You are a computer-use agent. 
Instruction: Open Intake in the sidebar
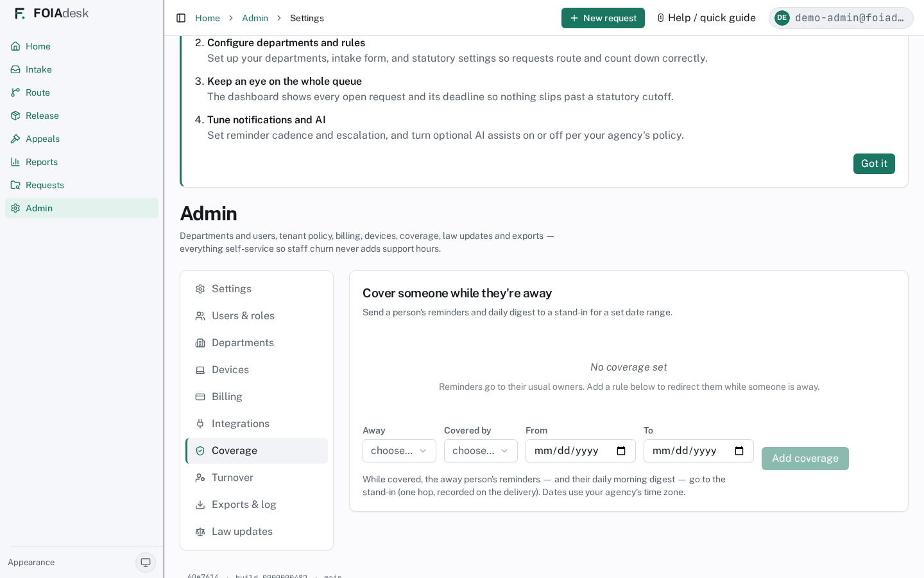pyautogui.click(x=81, y=69)
